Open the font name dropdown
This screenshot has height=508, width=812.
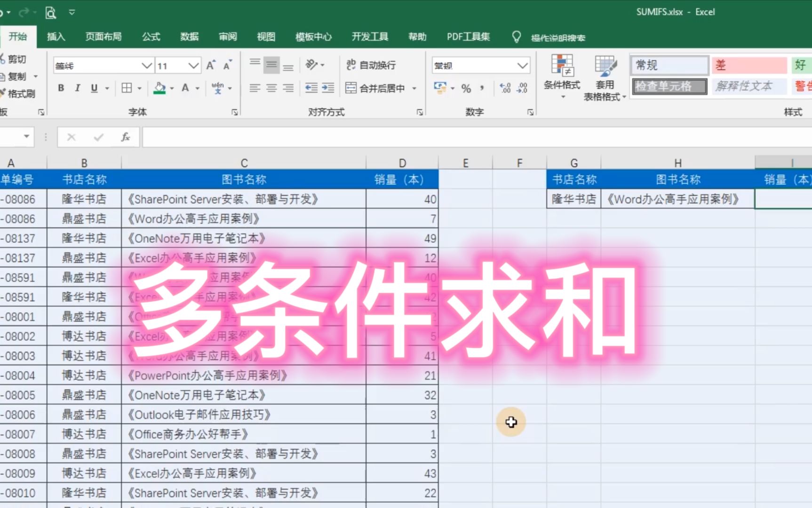(x=147, y=65)
